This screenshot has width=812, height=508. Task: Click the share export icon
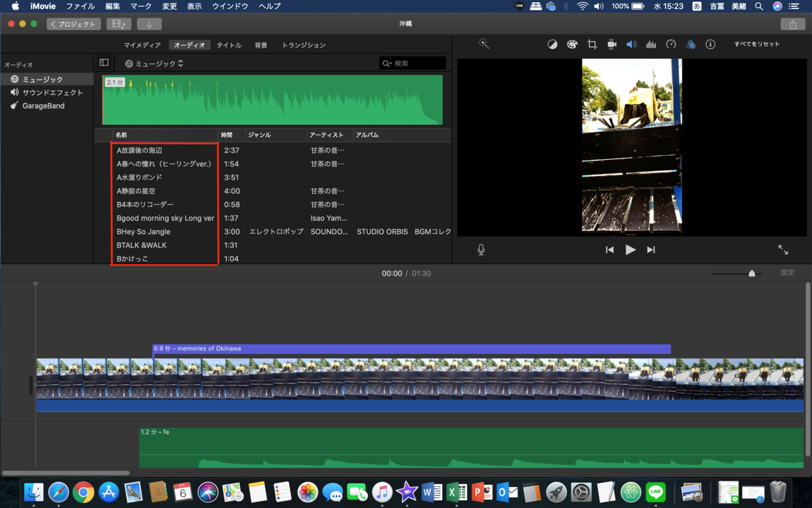click(792, 24)
